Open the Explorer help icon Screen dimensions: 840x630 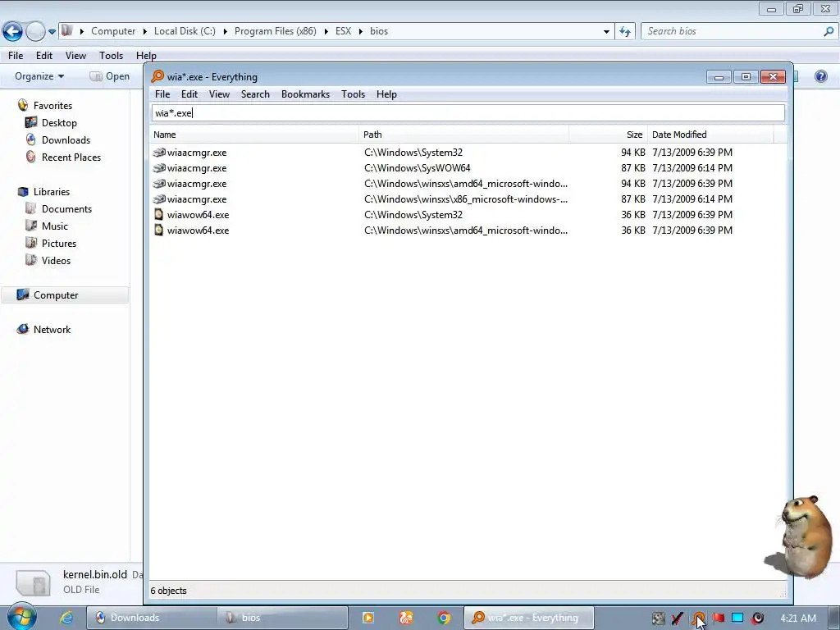[820, 76]
